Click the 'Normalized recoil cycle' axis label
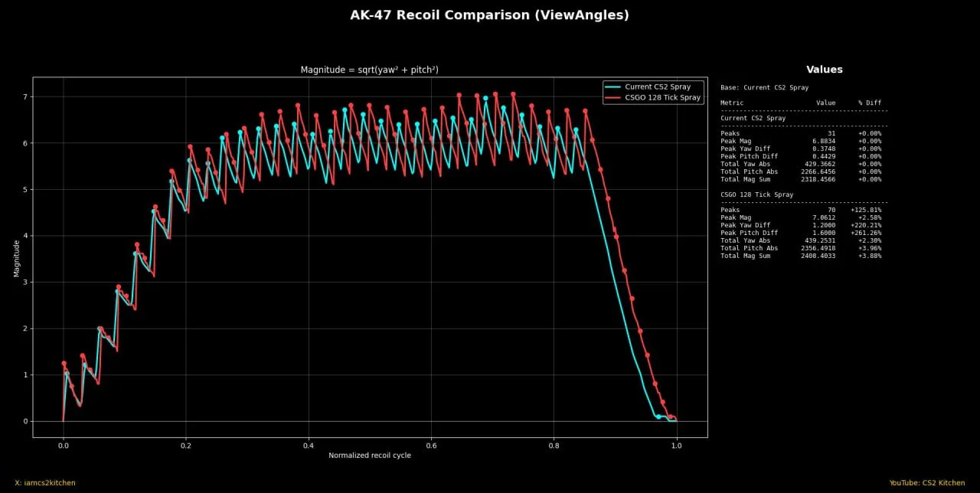Screen dimensions: 980x493 (x=370, y=455)
